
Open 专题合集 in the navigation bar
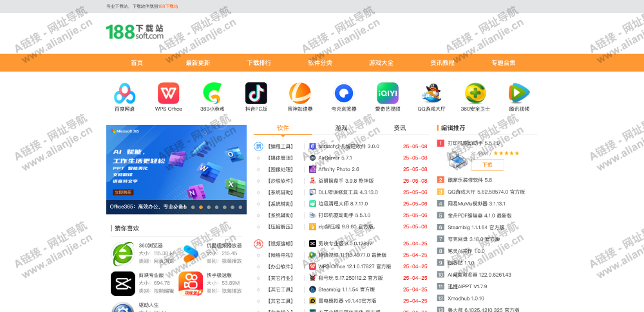point(504,63)
